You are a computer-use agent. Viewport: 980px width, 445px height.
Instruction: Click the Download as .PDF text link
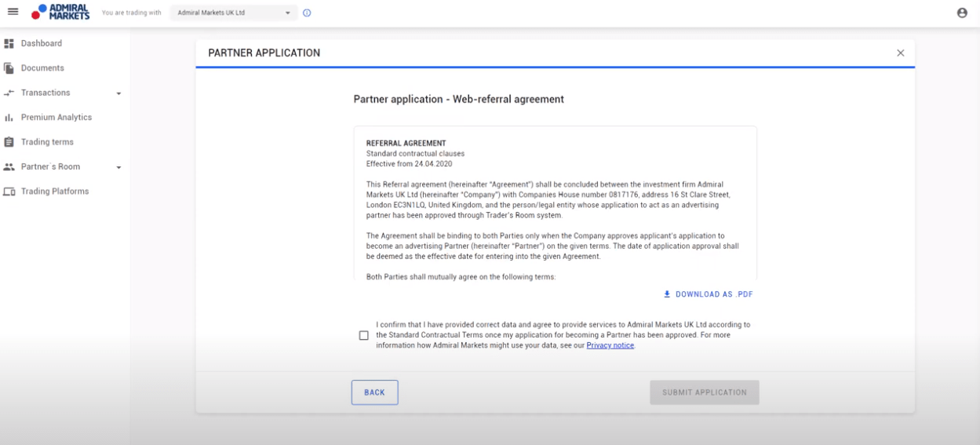pyautogui.click(x=714, y=294)
